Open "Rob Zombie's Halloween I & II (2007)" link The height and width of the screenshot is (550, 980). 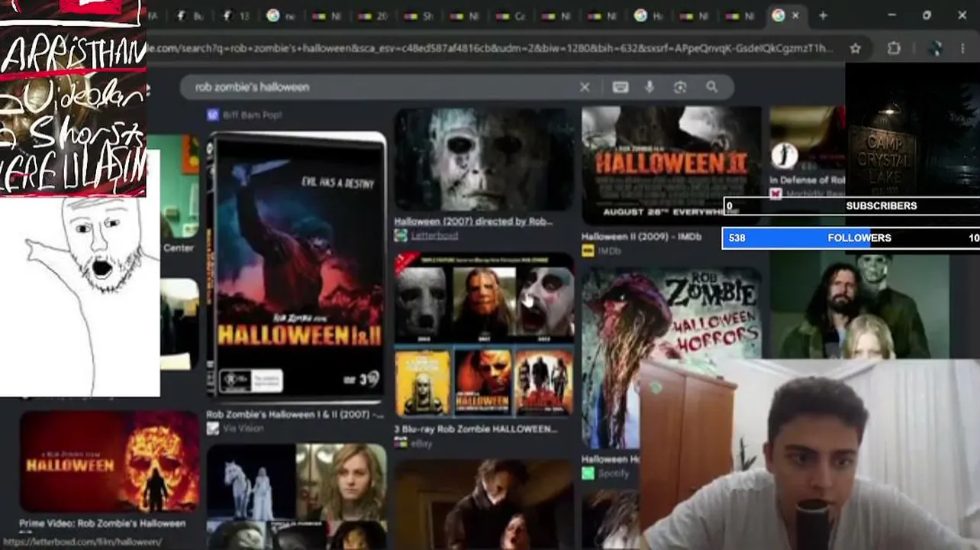pyautogui.click(x=295, y=414)
